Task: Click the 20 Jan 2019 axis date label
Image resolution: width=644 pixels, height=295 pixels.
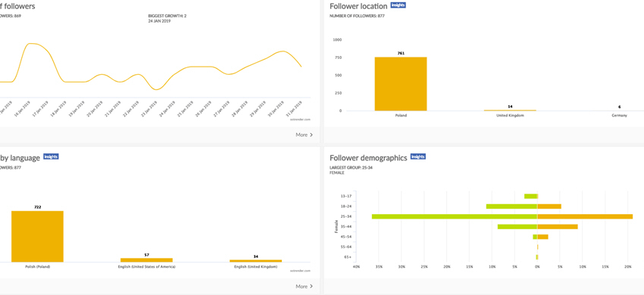Action: click(x=95, y=109)
